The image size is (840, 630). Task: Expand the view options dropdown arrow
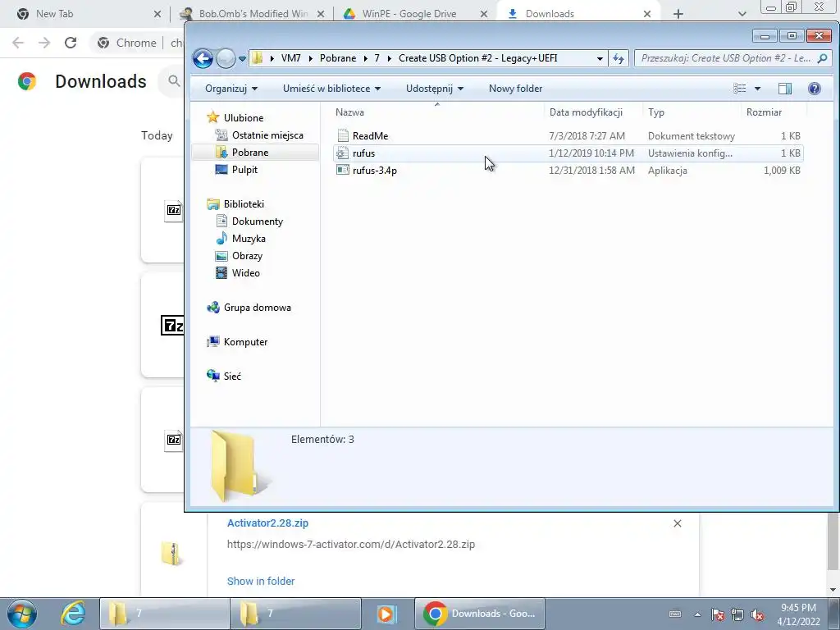click(757, 89)
